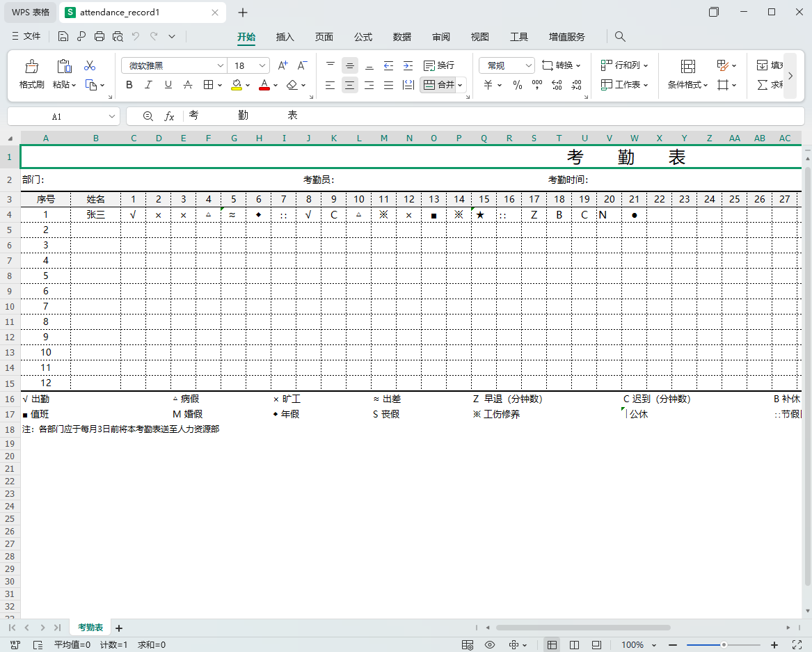Toggle Italic formatting
This screenshot has width=812, height=652.
(149, 84)
